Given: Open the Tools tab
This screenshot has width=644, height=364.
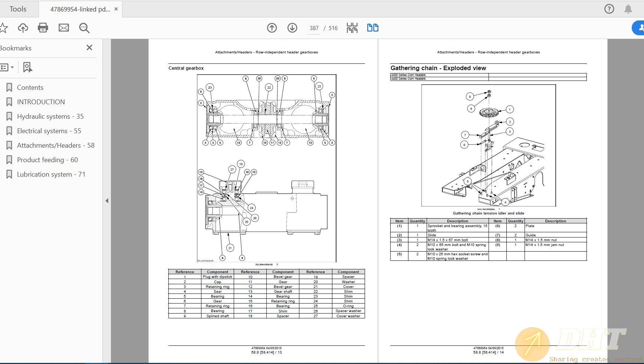Looking at the screenshot, I should [18, 9].
